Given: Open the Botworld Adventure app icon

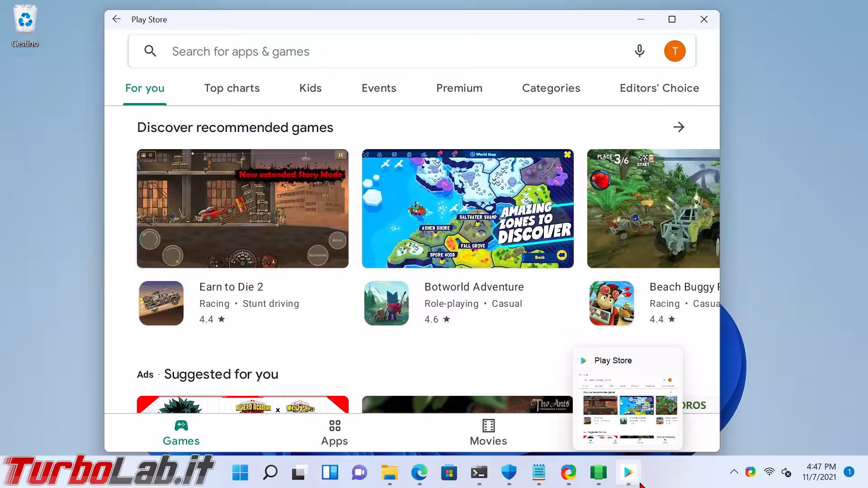Looking at the screenshot, I should (387, 303).
